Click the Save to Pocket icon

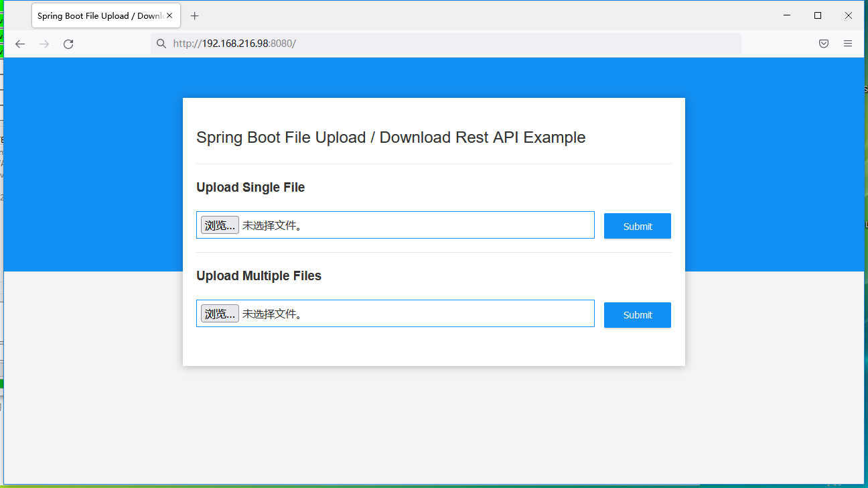pyautogui.click(x=824, y=43)
